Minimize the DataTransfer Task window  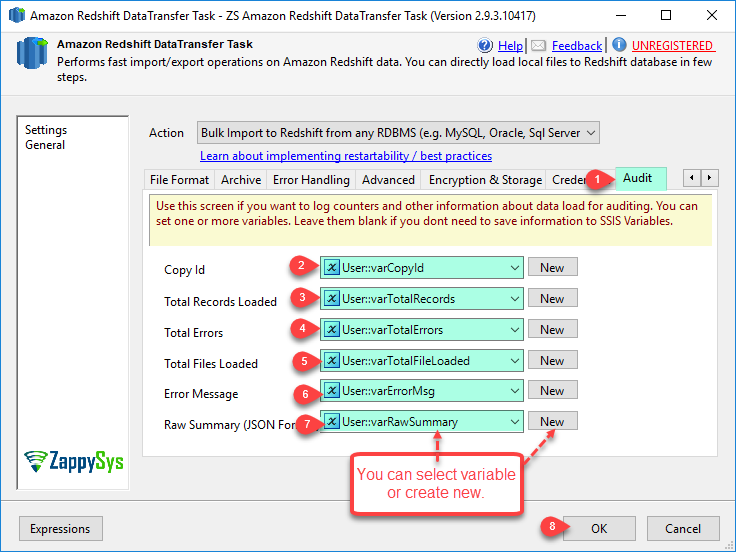(621, 15)
